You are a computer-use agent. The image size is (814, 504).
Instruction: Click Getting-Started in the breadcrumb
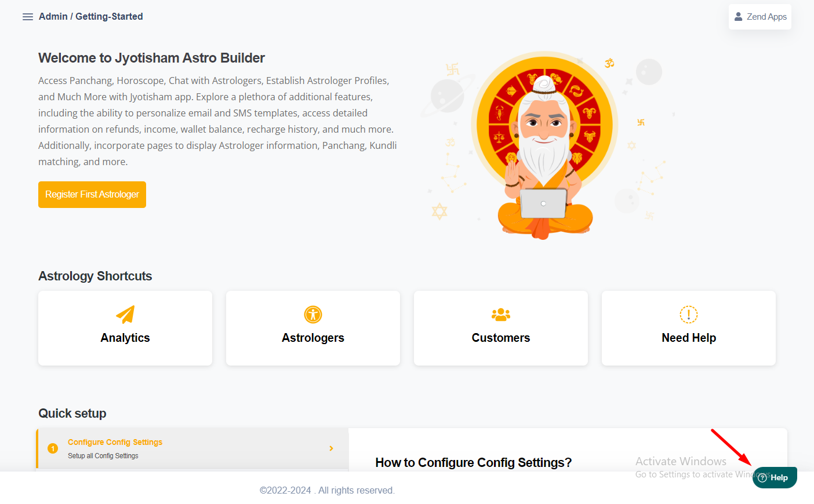pyautogui.click(x=109, y=16)
